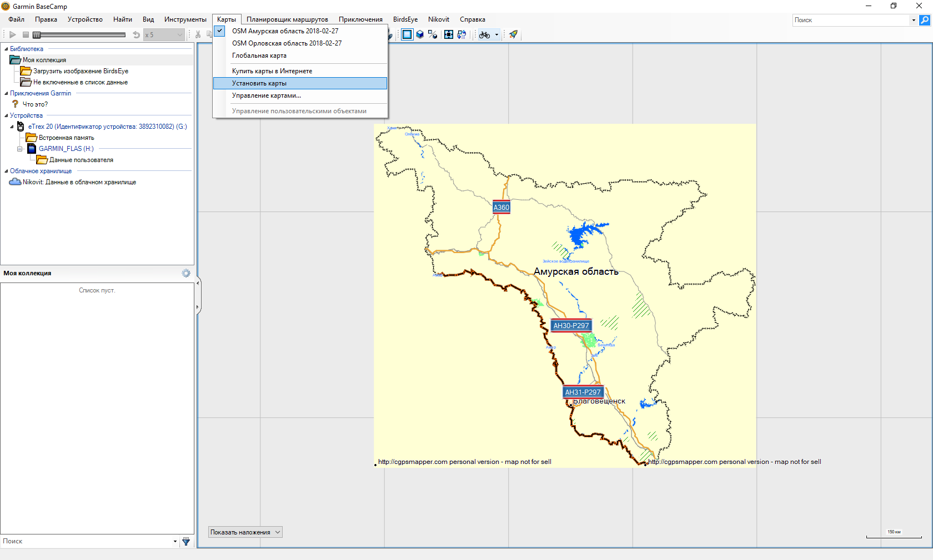Image resolution: width=933 pixels, height=560 pixels.
Task: Click in the bottom-left Поиск field
Action: 86,541
